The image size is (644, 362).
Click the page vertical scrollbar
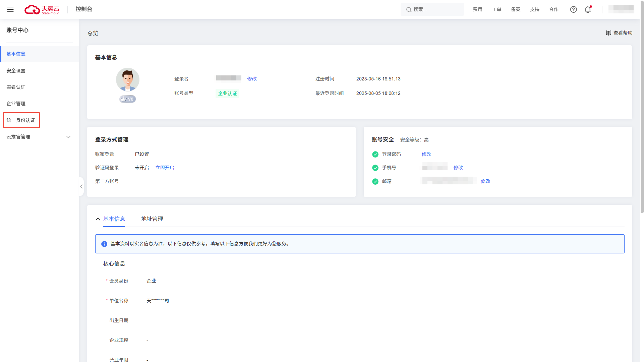point(642,107)
